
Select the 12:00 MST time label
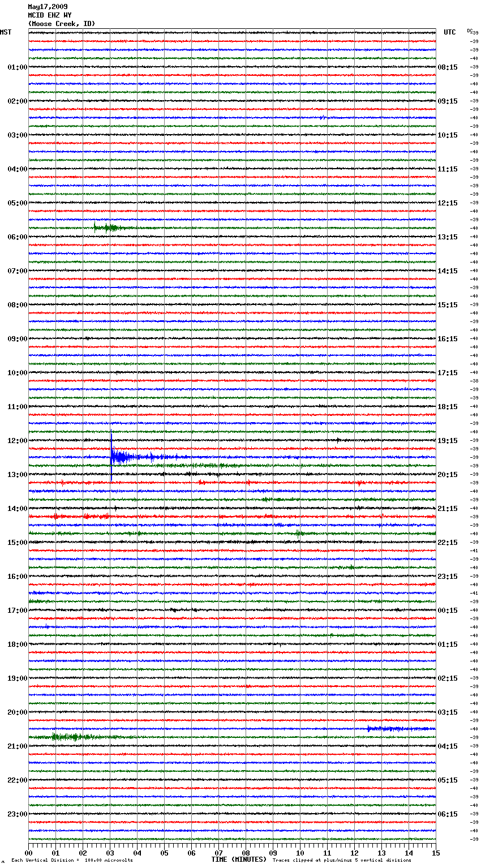(x=18, y=441)
